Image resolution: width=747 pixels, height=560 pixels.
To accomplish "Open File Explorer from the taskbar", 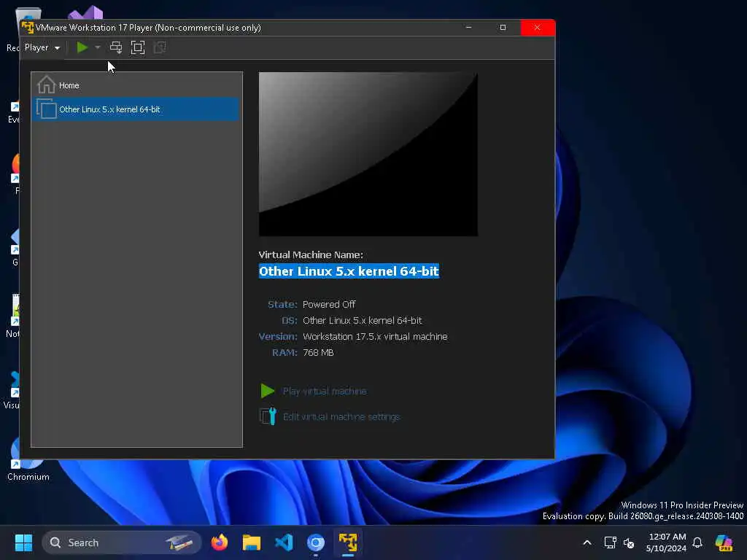I will (252, 542).
